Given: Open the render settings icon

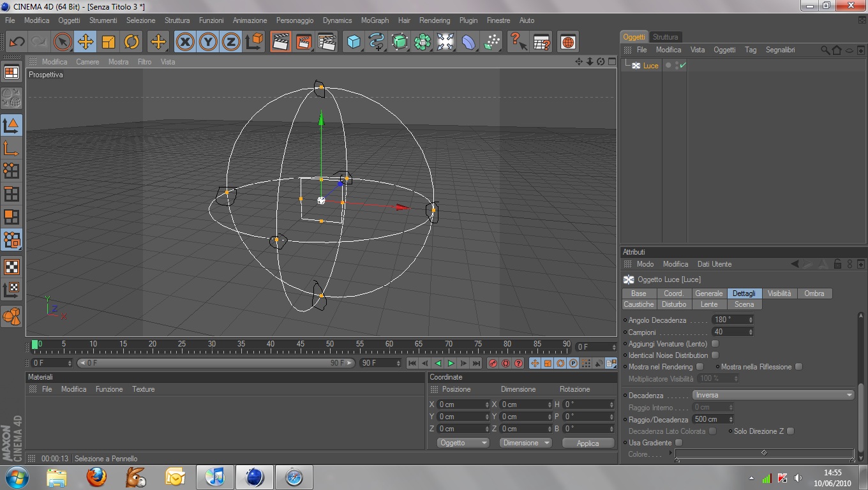Looking at the screenshot, I should 327,42.
